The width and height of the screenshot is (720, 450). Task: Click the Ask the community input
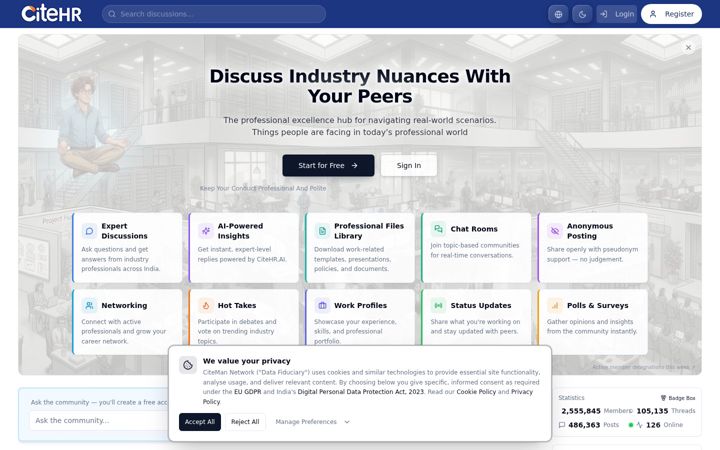(x=99, y=421)
